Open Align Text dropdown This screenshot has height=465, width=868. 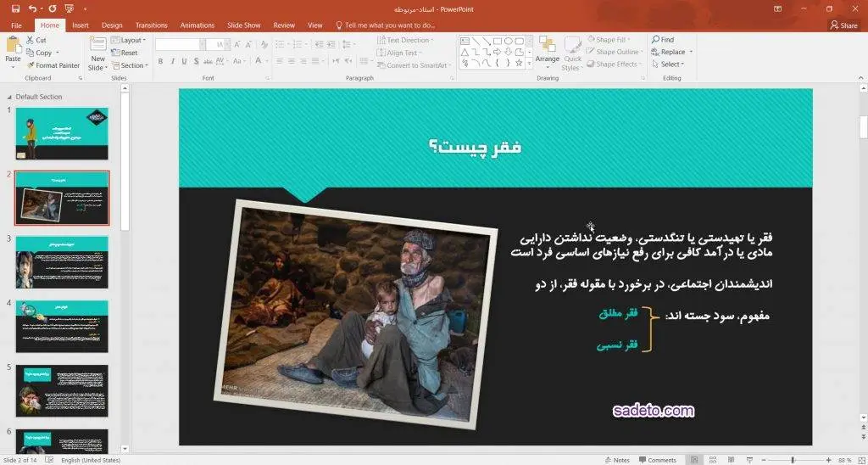click(x=400, y=53)
